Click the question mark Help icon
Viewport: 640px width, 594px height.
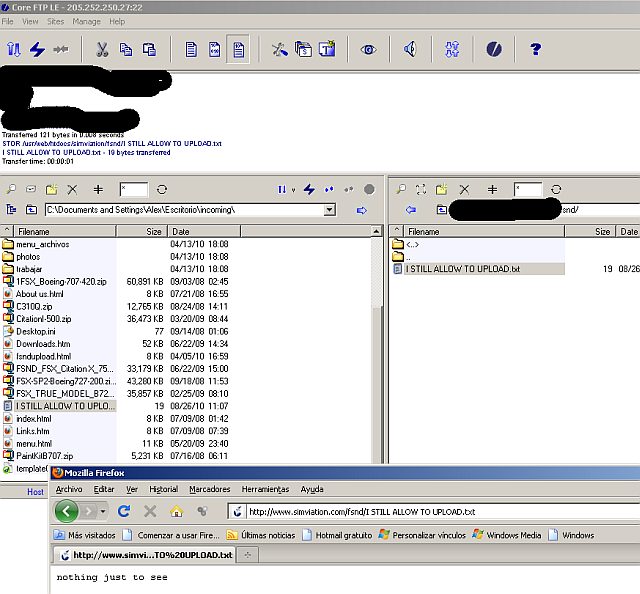point(535,49)
